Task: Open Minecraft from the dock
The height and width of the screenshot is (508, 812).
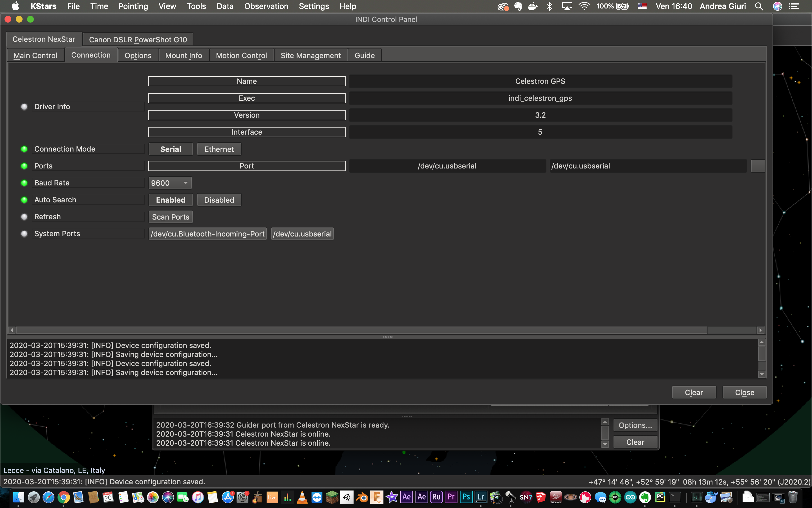Action: [332, 497]
